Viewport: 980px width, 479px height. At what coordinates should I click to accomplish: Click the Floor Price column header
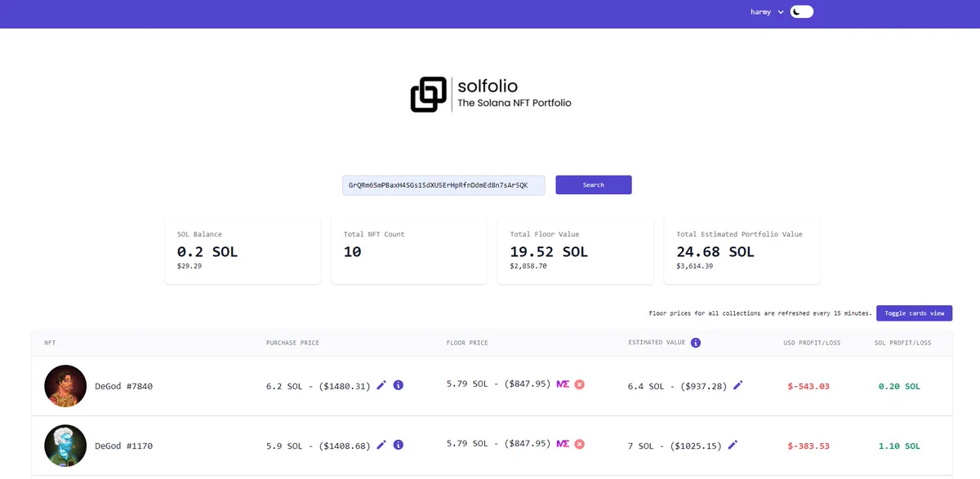(467, 343)
